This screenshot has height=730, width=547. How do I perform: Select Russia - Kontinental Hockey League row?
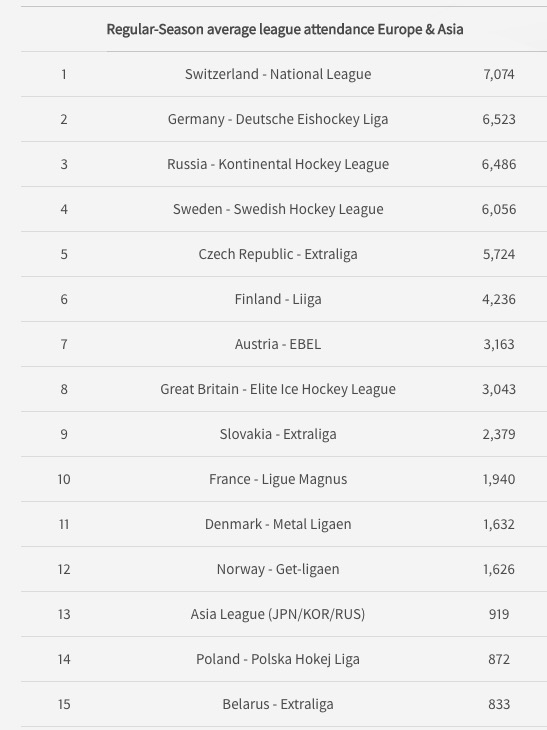click(284, 164)
